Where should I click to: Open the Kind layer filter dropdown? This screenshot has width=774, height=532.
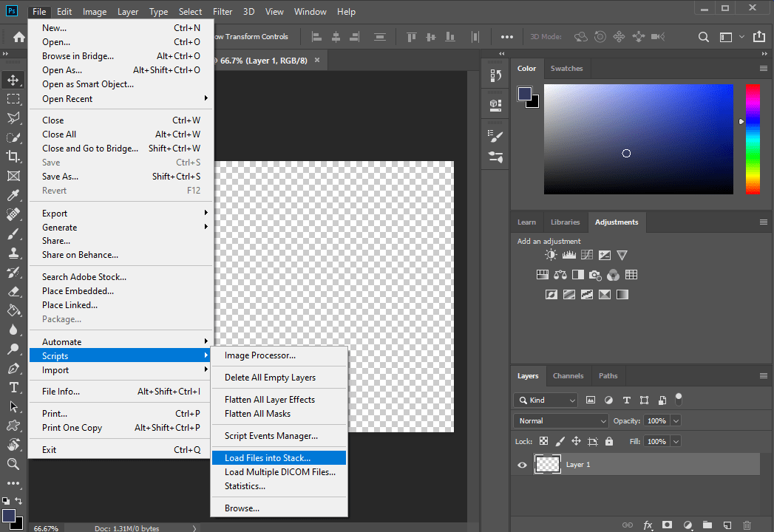point(546,400)
